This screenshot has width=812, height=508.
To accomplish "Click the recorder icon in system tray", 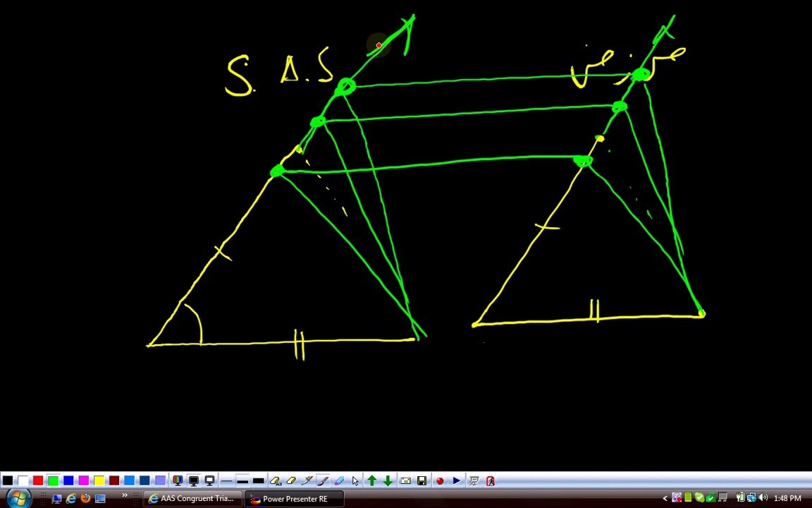I will pyautogui.click(x=677, y=498).
